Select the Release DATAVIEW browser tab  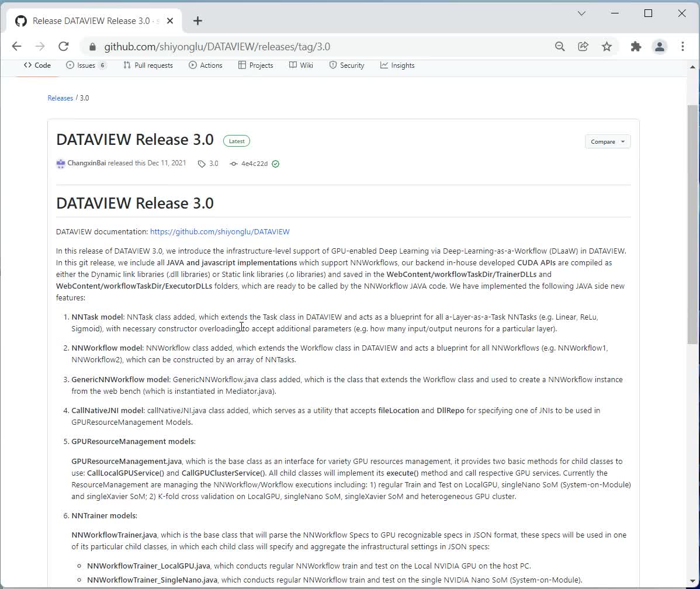click(x=93, y=20)
